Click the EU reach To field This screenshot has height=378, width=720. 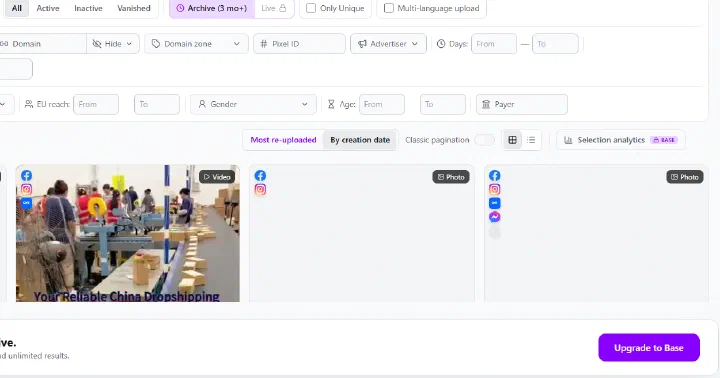click(157, 104)
